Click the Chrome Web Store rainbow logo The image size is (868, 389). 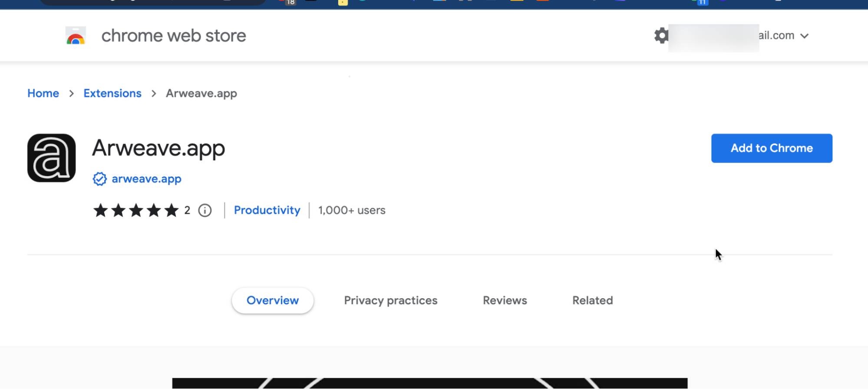[76, 36]
